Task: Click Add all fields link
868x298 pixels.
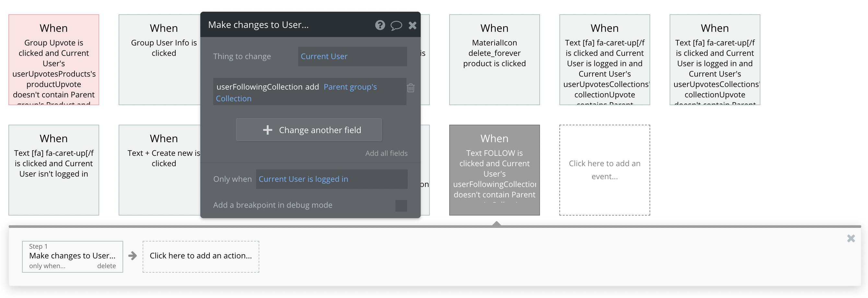Action: (386, 153)
